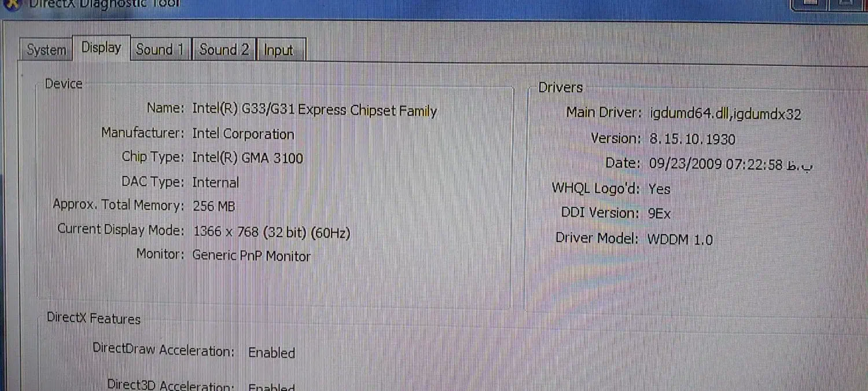Click the 256 MB total memory value
868x391 pixels.
coord(214,206)
